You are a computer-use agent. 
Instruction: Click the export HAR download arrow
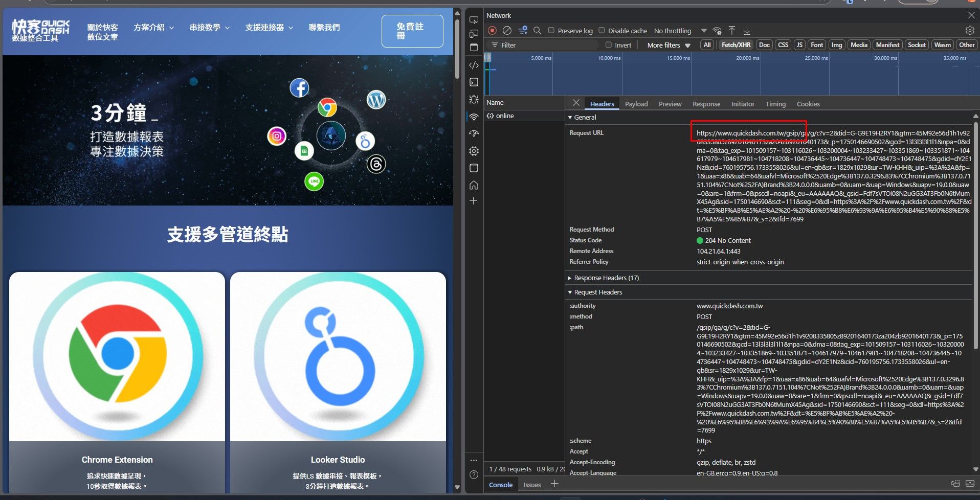(747, 31)
